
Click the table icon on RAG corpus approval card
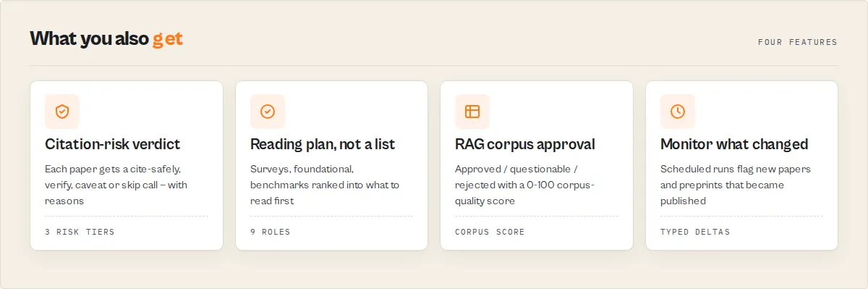(472, 112)
